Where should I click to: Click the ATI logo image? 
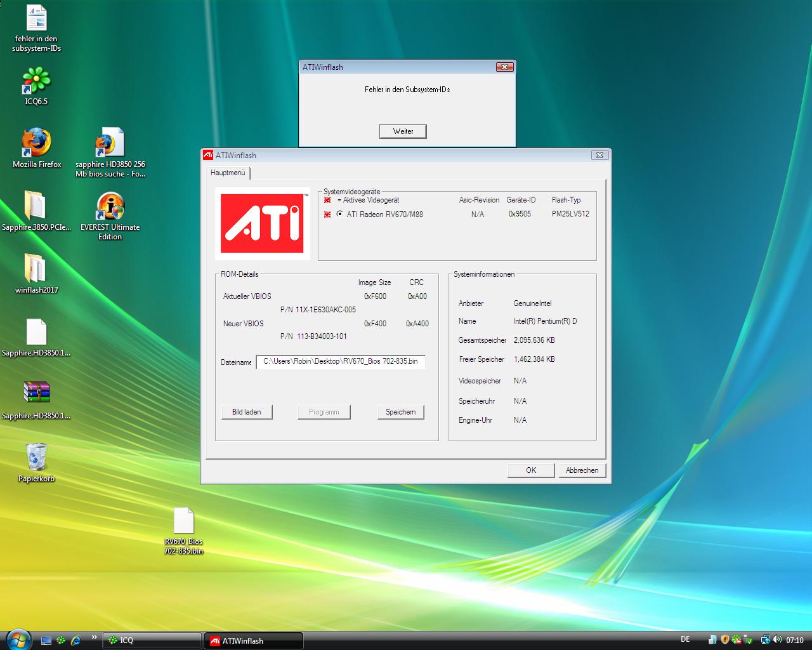(262, 223)
